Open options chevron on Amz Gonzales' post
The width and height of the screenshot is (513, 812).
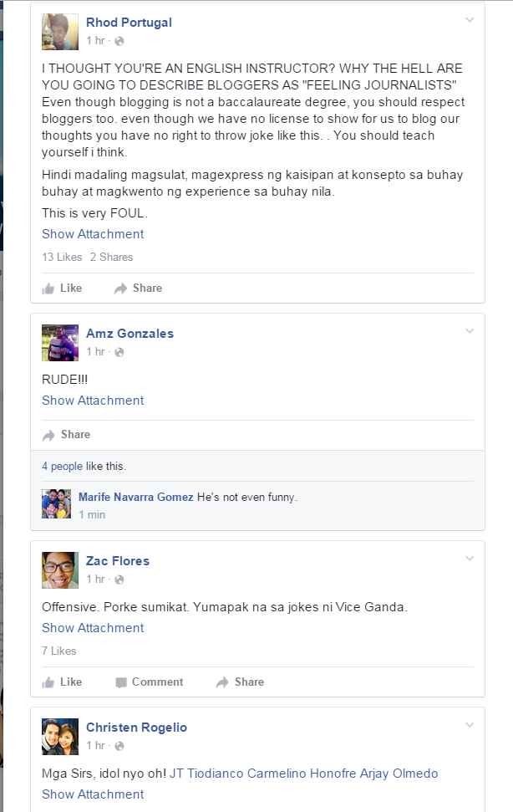(470, 331)
